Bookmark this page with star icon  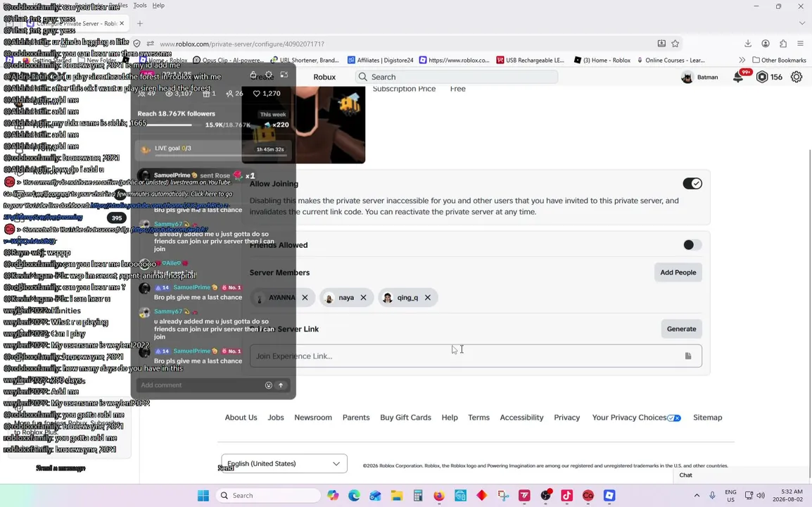[675, 44]
